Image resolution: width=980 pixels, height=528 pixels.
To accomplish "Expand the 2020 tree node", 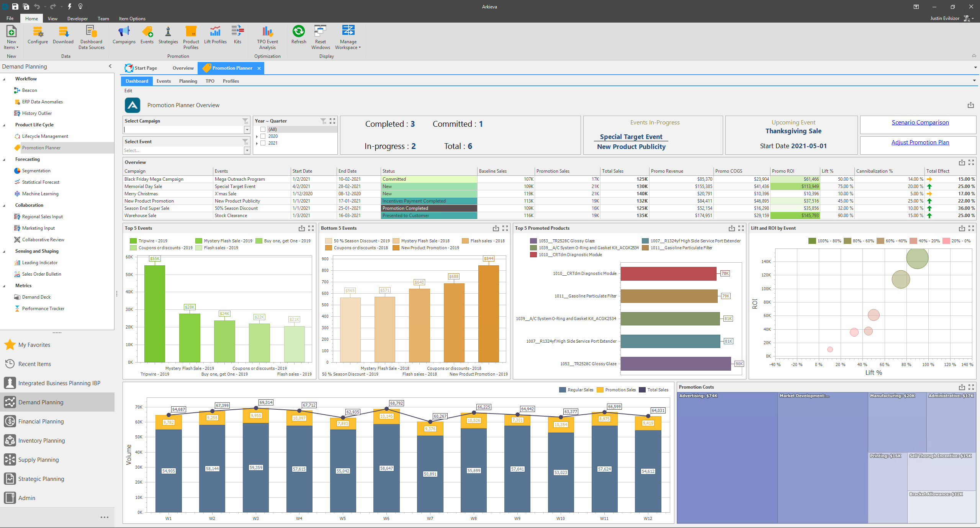I will tap(257, 136).
